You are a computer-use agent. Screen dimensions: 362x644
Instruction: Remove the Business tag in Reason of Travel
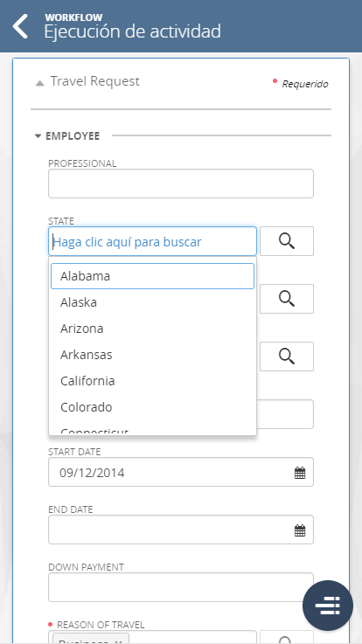click(x=117, y=641)
